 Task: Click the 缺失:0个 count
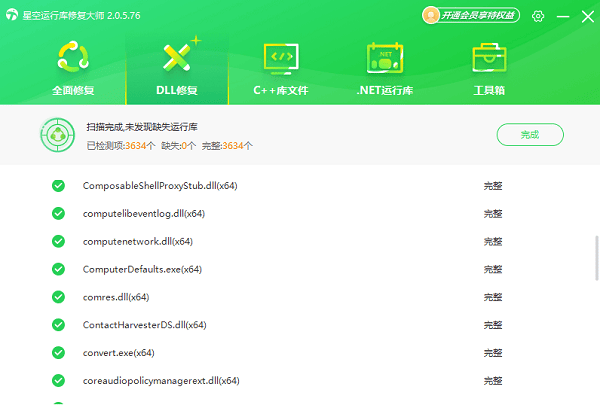coord(179,146)
